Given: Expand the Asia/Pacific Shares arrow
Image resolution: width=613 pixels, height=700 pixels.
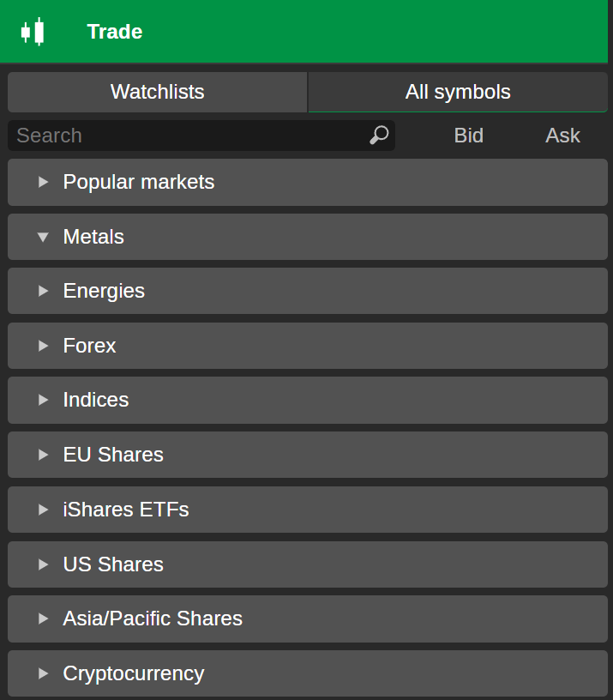Looking at the screenshot, I should coord(44,619).
